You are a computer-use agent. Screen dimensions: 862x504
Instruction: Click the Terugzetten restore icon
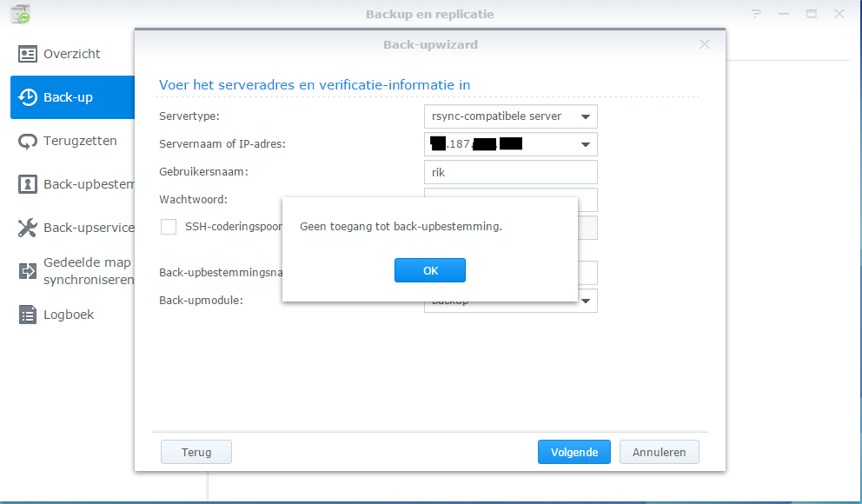coord(28,141)
